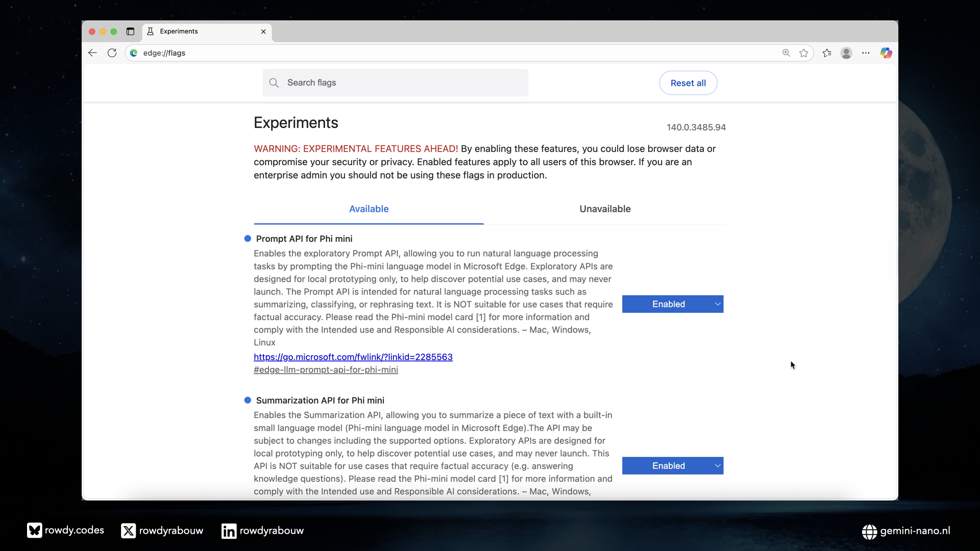Screen dimensions: 980x551
Task: Launch the Copilot sidebar icon
Action: 886,53
